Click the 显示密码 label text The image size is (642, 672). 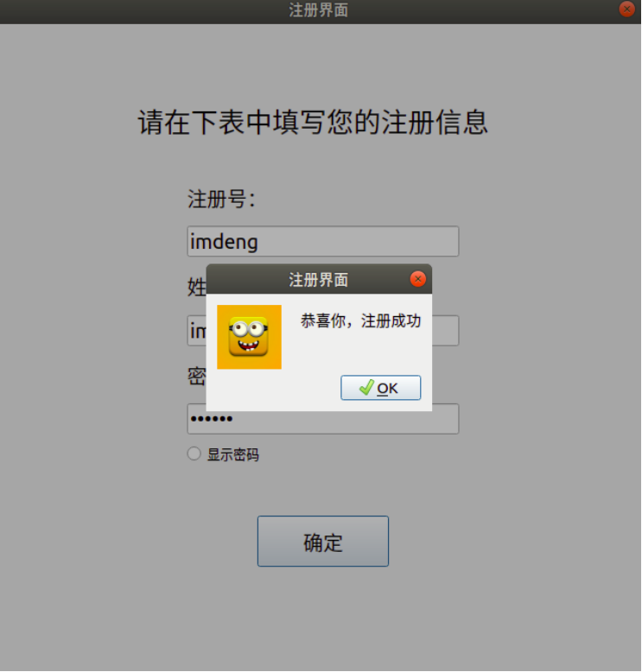(233, 454)
